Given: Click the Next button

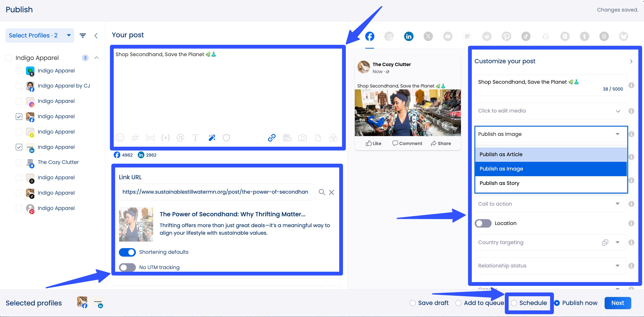Looking at the screenshot, I should (x=618, y=303).
